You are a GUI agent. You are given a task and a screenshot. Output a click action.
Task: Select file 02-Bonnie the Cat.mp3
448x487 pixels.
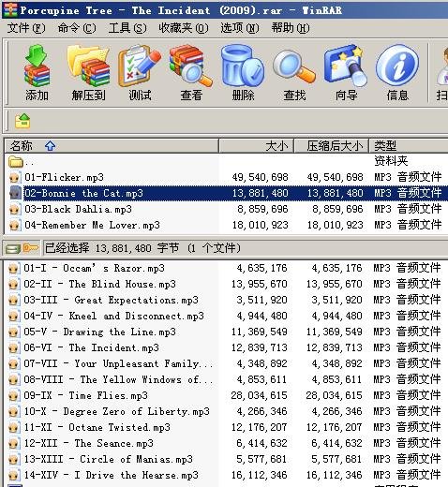(x=83, y=193)
